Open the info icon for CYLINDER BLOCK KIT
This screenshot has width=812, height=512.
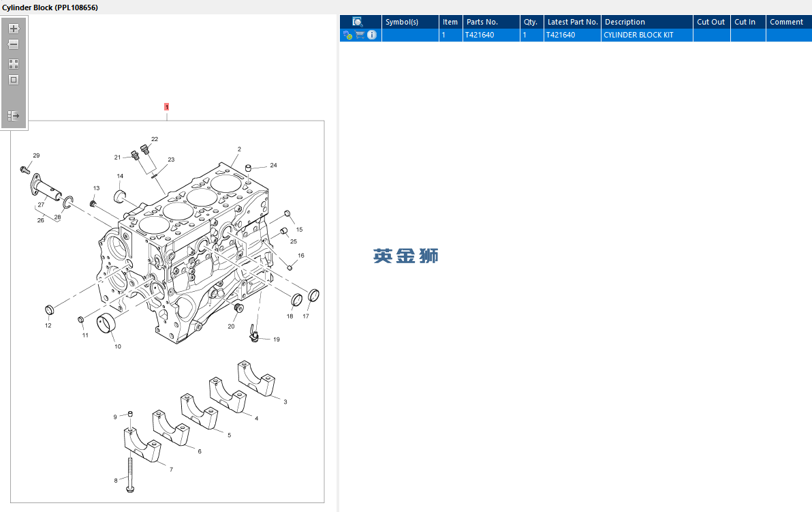coord(372,35)
